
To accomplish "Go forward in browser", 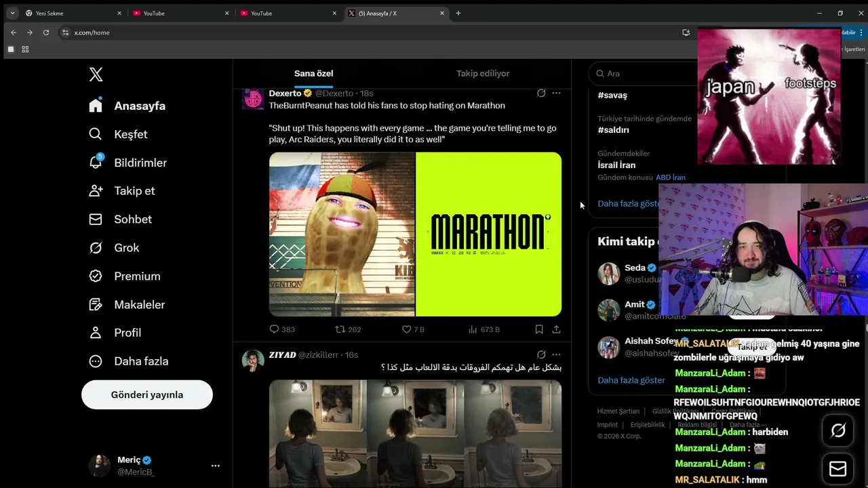I will (x=29, y=33).
